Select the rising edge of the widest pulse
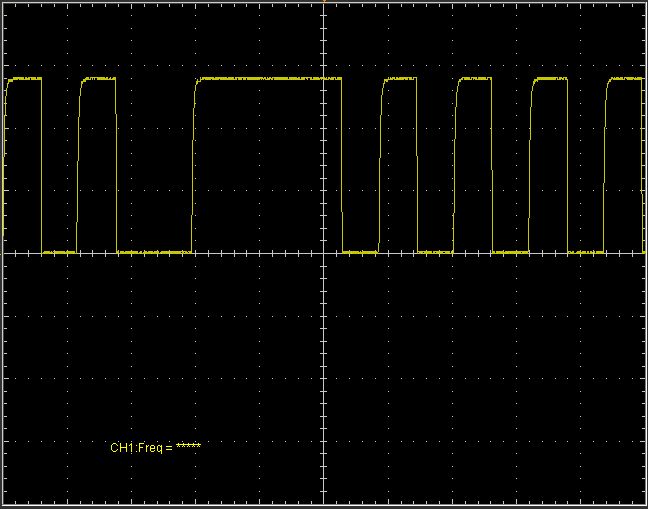 194,165
